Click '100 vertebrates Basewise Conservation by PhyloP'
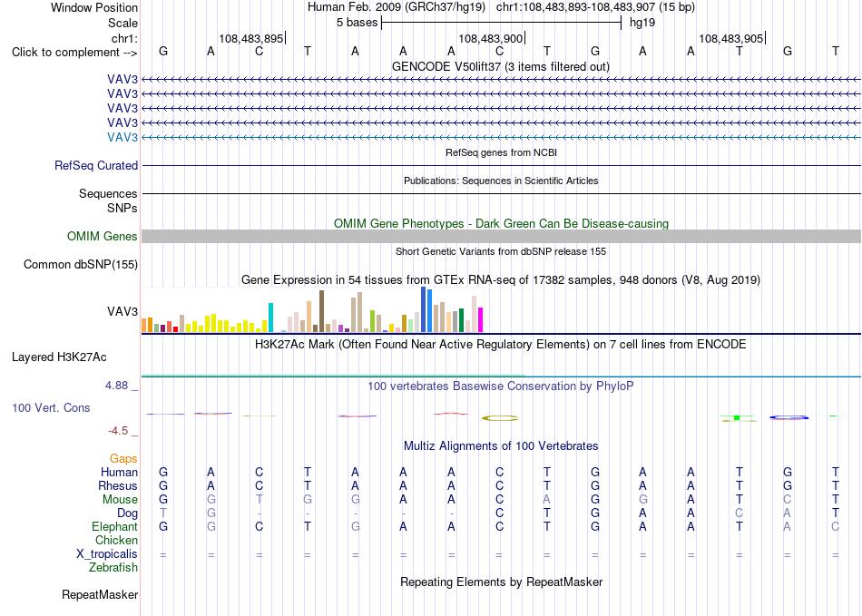862x616 pixels. [501, 386]
